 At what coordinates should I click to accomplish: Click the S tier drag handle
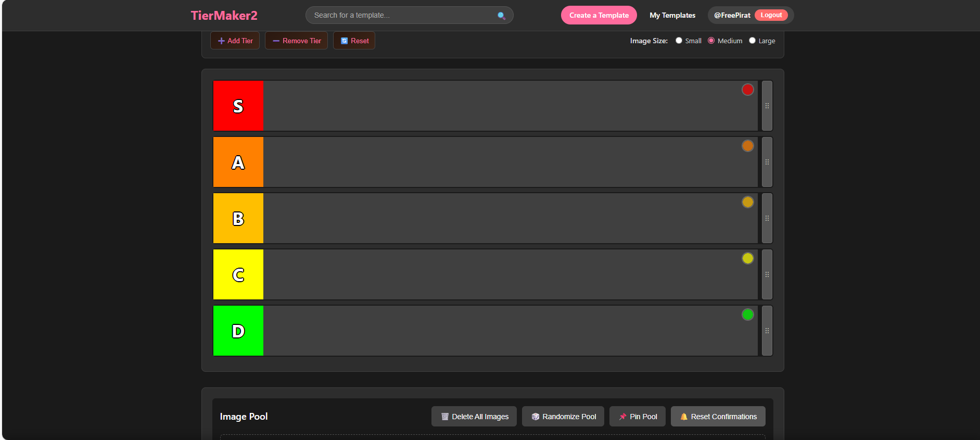(x=767, y=106)
